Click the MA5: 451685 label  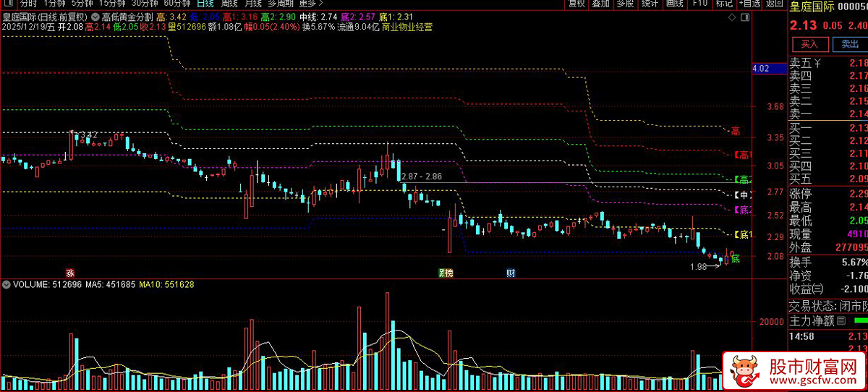click(111, 284)
